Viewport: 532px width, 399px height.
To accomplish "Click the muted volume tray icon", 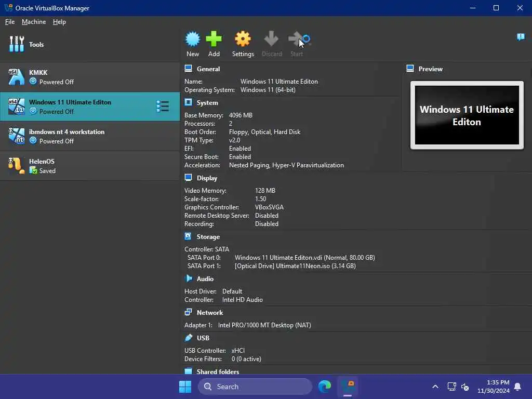I will 465,387.
